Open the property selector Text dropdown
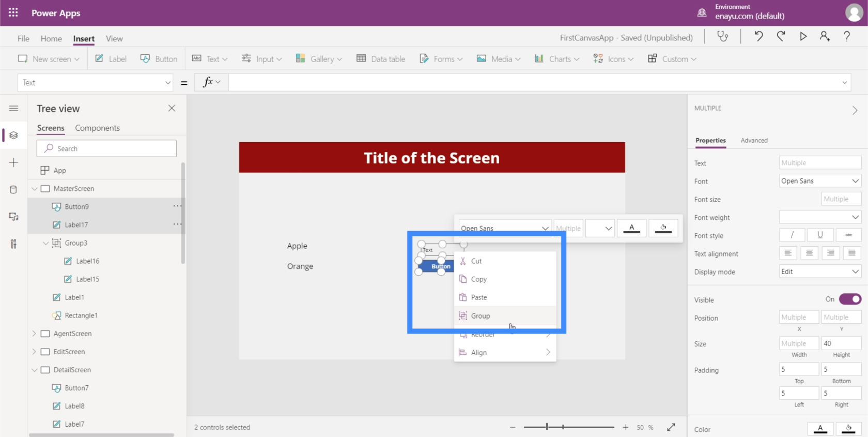The height and width of the screenshot is (437, 868). 95,83
